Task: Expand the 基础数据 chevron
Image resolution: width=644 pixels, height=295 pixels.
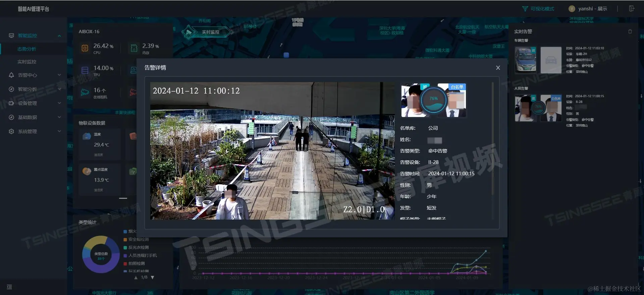Action: [x=59, y=117]
